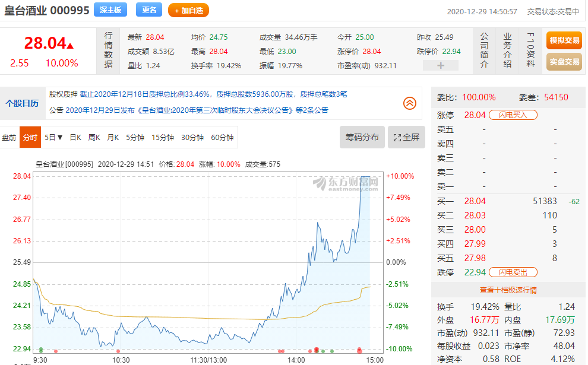The height and width of the screenshot is (365, 588).
Task: Click the stock title 皇台酒业 000995
Action: (x=47, y=10)
